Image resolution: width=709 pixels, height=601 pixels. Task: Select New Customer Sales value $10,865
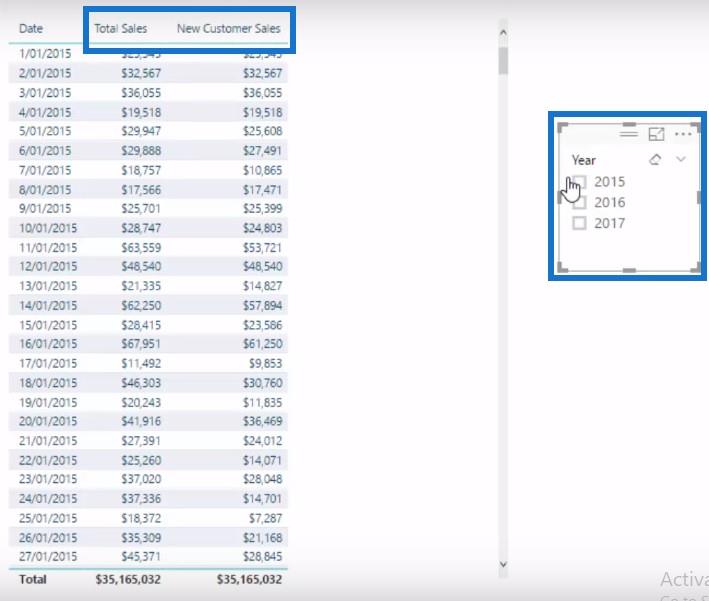tap(262, 170)
